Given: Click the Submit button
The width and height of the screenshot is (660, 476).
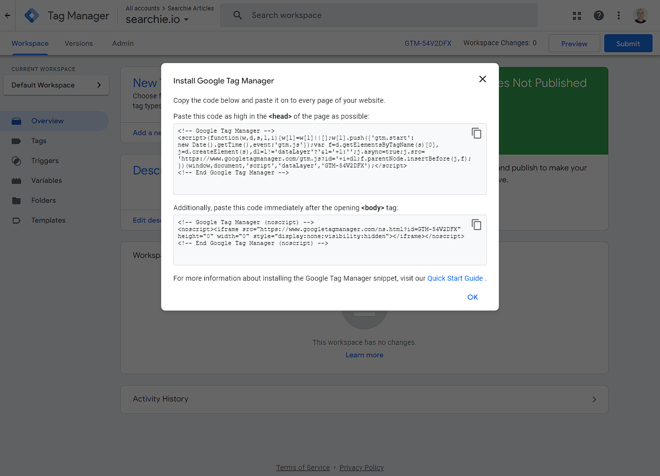Looking at the screenshot, I should [x=628, y=43].
